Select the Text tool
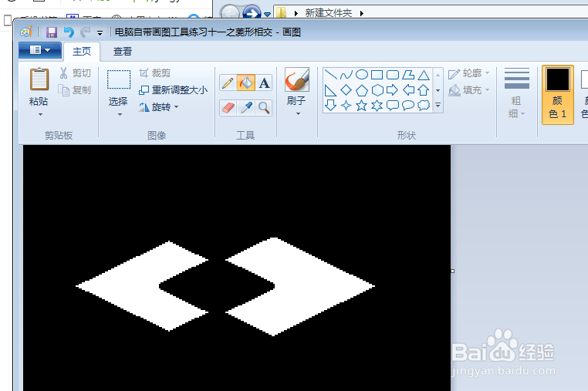 [264, 83]
